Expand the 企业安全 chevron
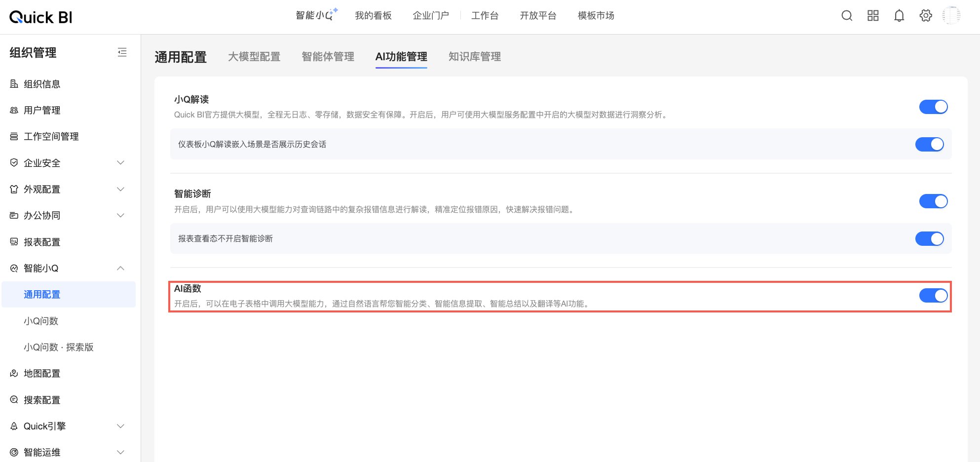 pos(120,163)
